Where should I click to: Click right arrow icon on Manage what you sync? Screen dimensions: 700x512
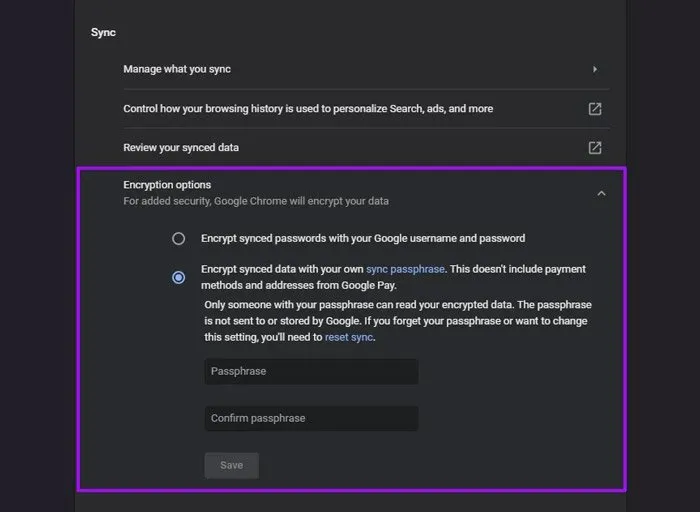point(595,69)
